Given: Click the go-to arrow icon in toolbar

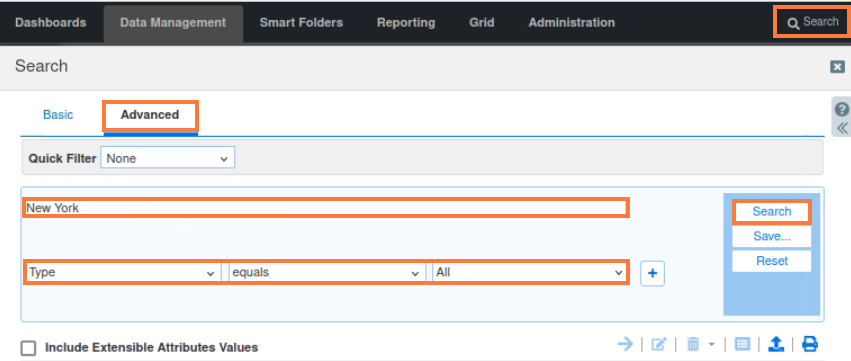Looking at the screenshot, I should (x=625, y=344).
